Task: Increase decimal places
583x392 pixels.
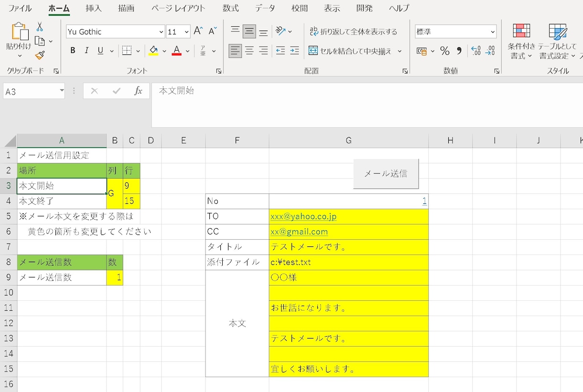Action: click(x=475, y=51)
